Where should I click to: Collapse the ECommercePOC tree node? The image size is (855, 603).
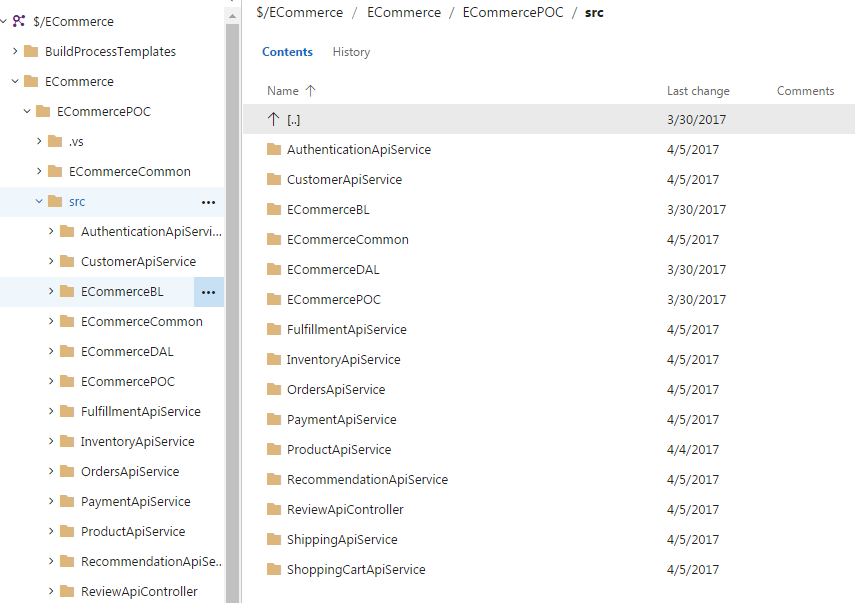click(27, 111)
